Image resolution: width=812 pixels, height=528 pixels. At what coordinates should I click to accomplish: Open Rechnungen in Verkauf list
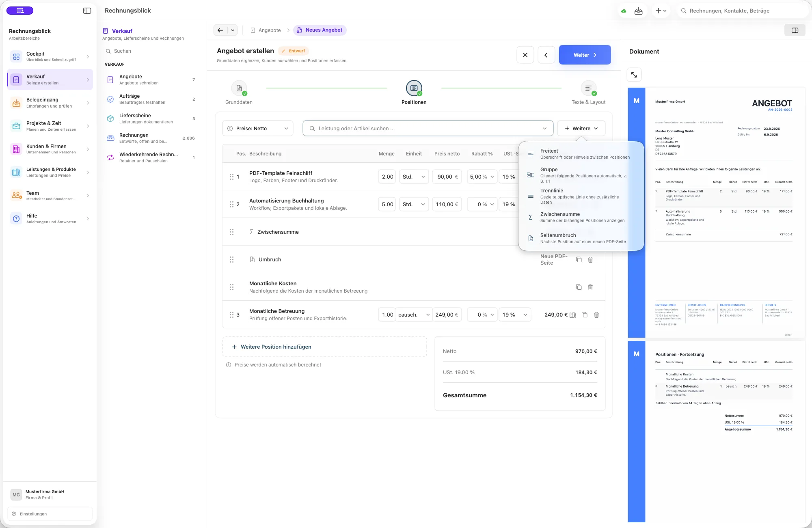pyautogui.click(x=151, y=138)
